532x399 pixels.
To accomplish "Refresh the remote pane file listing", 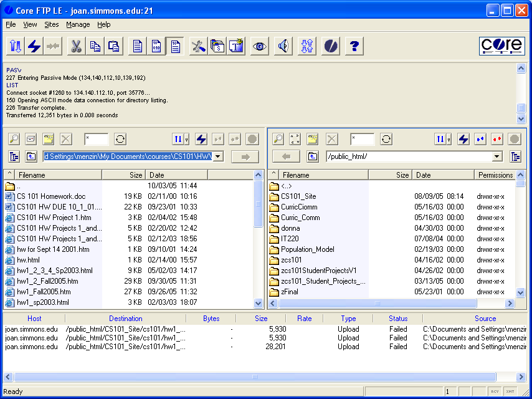I will click(x=387, y=139).
